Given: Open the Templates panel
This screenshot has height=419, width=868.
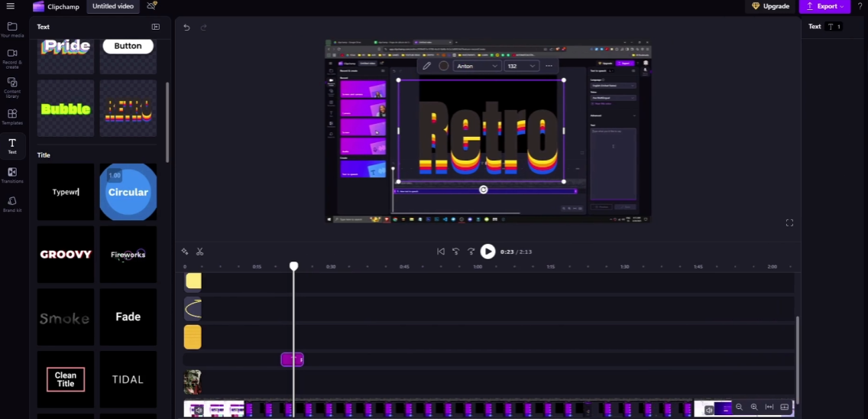Looking at the screenshot, I should pos(12,117).
